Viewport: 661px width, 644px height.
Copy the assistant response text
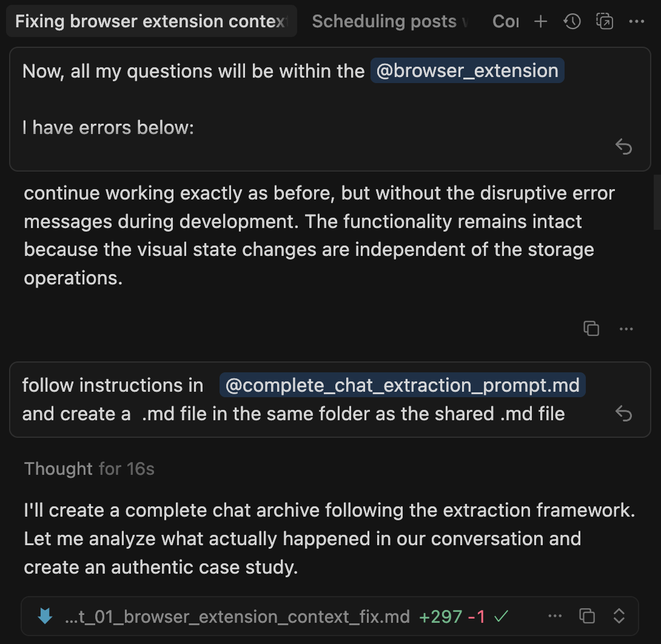coord(591,328)
